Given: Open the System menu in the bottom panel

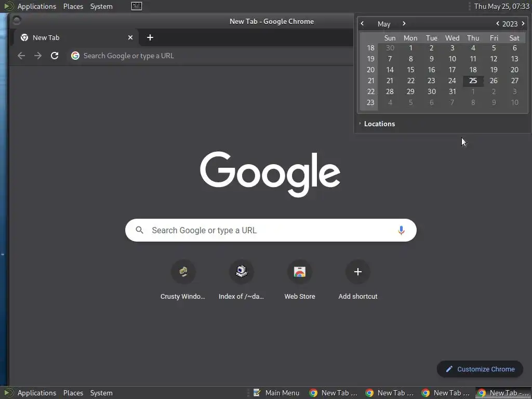Looking at the screenshot, I should [101, 393].
